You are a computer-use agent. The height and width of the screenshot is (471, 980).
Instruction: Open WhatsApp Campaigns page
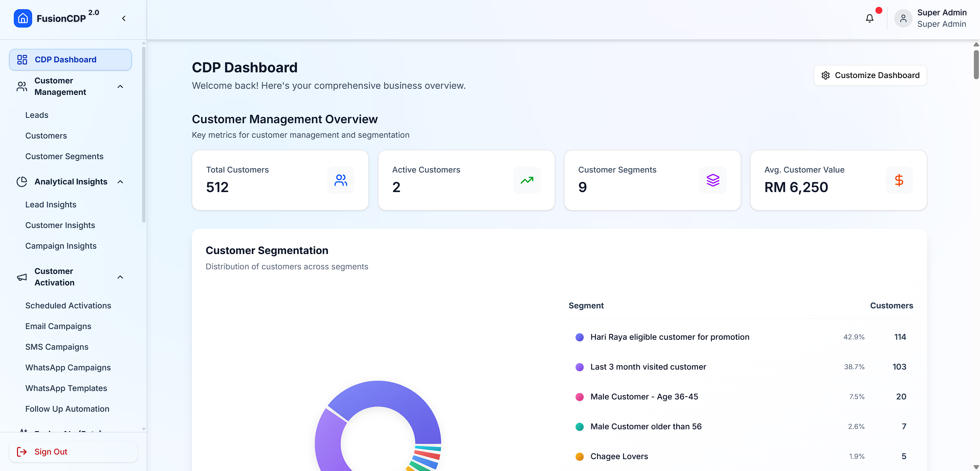[68, 368]
